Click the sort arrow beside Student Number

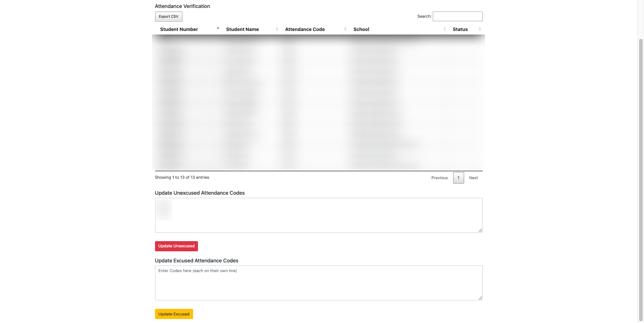(218, 28)
